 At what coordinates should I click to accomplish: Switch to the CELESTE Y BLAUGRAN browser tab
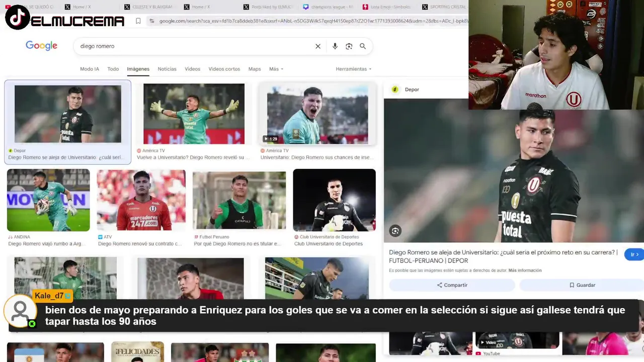pyautogui.click(x=148, y=7)
